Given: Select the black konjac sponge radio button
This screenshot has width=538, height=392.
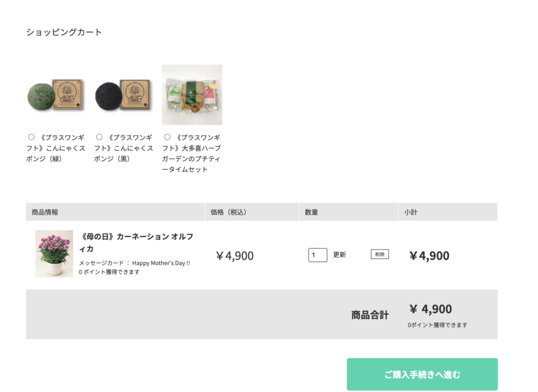Looking at the screenshot, I should tap(99, 137).
